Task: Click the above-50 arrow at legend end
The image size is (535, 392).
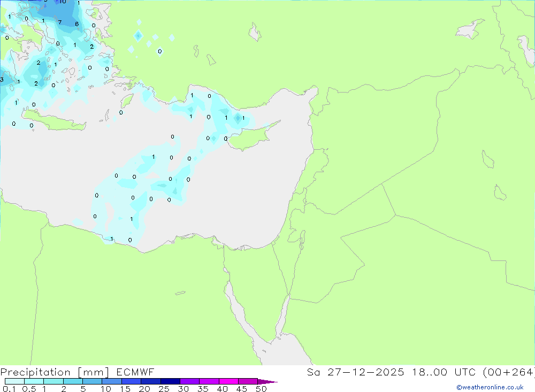Action: point(267,381)
